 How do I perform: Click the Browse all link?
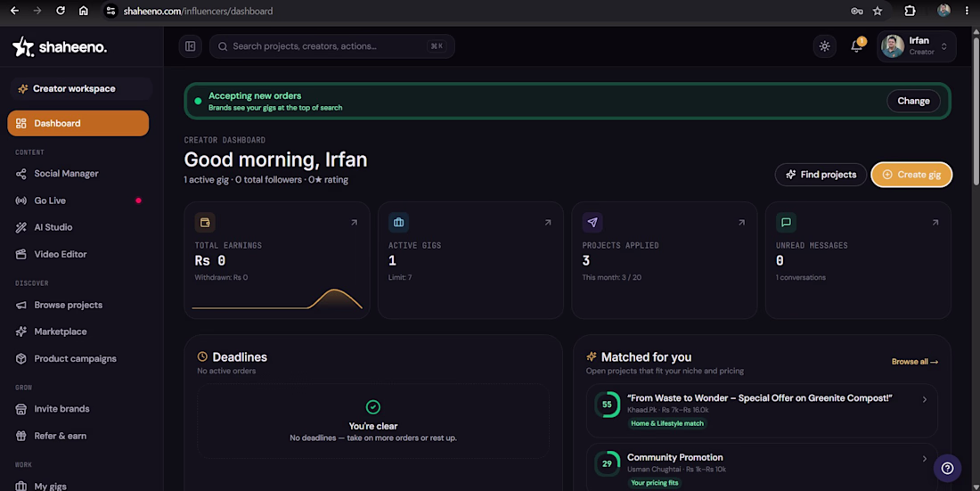point(914,362)
